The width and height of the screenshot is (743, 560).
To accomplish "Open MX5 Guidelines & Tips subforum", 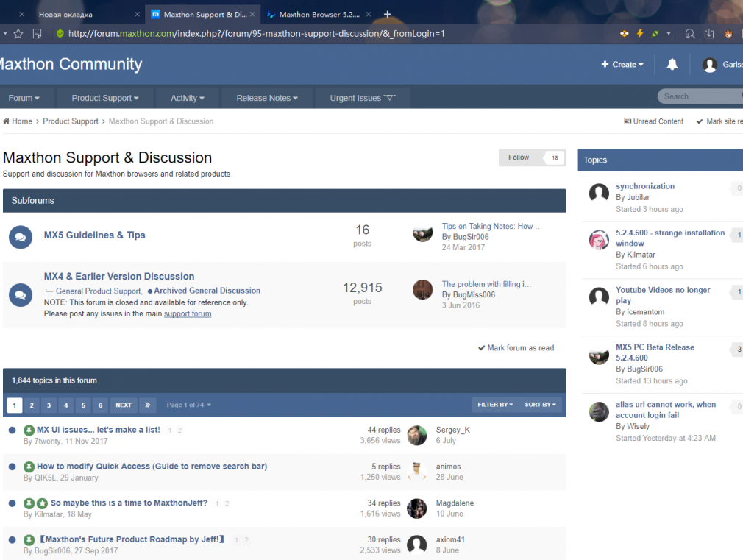I will point(95,235).
